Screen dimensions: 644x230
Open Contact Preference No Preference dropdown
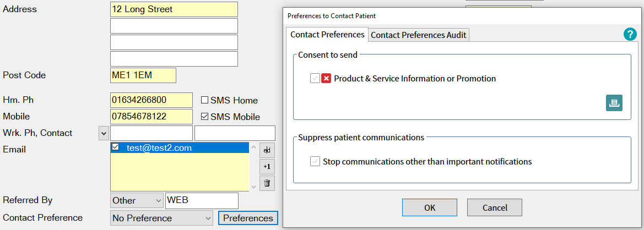point(162,218)
